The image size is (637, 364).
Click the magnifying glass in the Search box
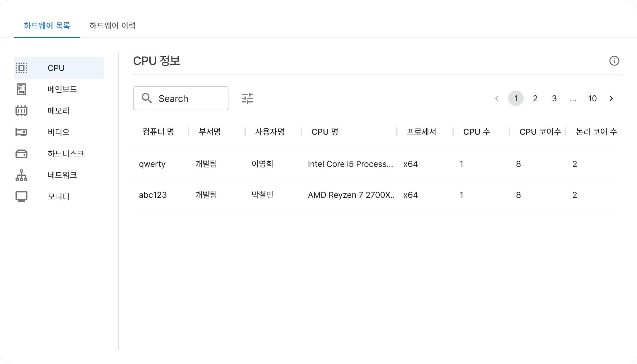click(x=147, y=98)
